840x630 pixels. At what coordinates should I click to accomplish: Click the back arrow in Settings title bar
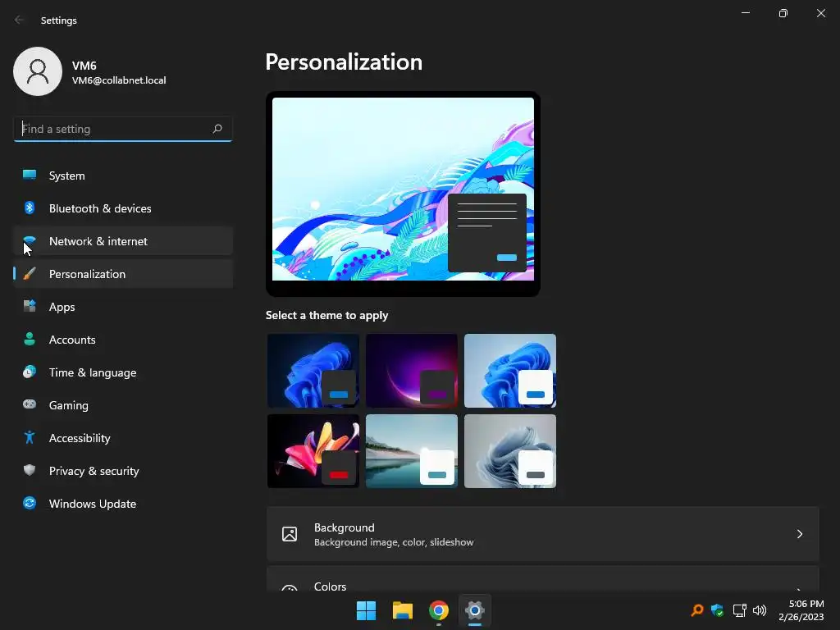20,20
